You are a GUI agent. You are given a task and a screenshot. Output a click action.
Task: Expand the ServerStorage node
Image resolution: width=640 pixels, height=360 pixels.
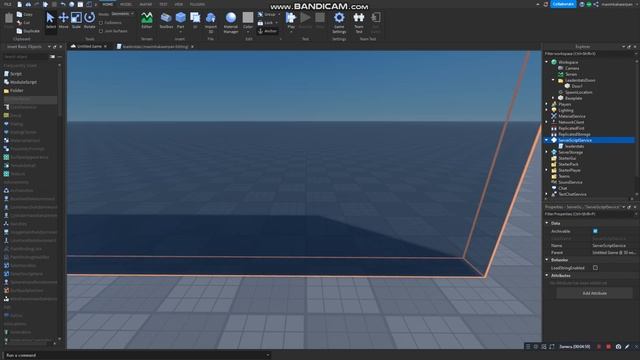tap(547, 152)
